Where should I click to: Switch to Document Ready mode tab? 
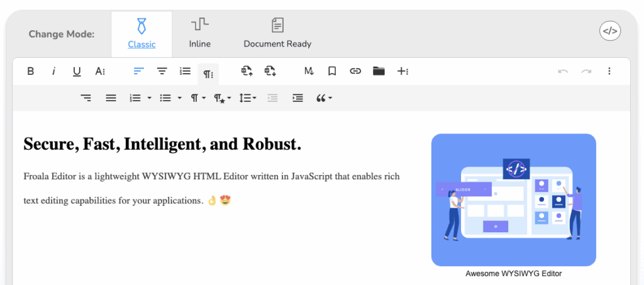pos(277,35)
